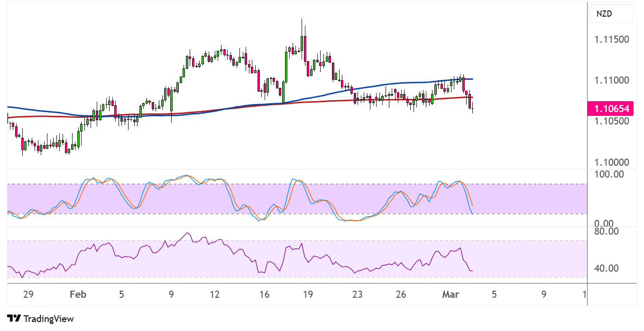Click the 1.10000 price axis label
The height and width of the screenshot is (331, 644).
point(612,162)
